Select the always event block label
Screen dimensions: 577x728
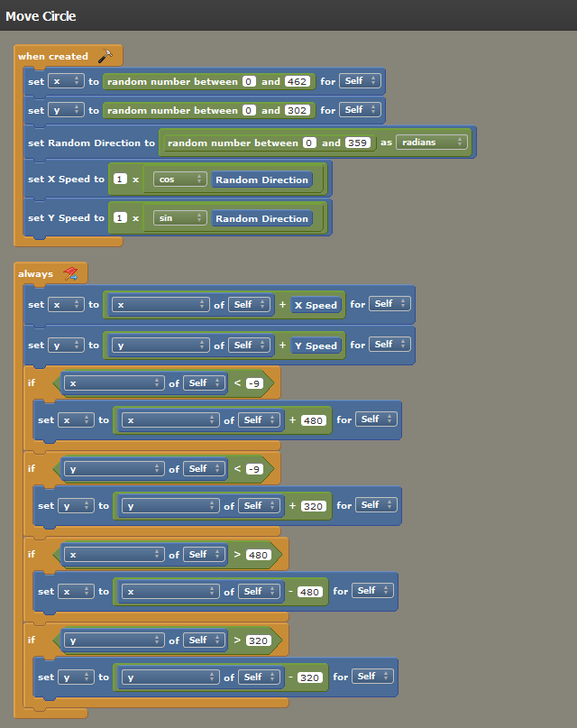[x=36, y=274]
